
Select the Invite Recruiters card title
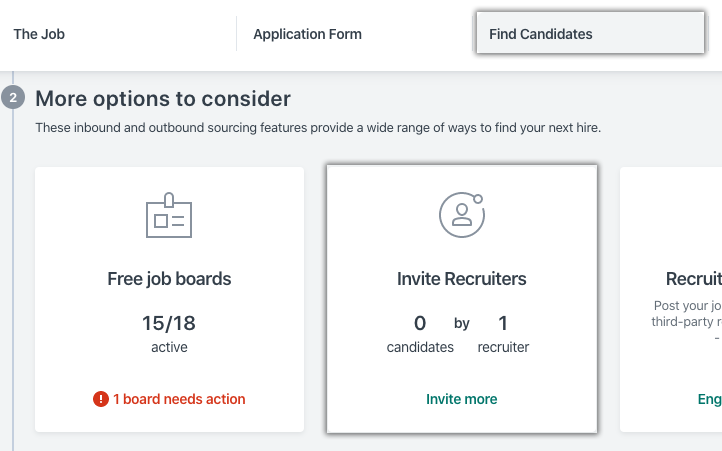tap(461, 279)
